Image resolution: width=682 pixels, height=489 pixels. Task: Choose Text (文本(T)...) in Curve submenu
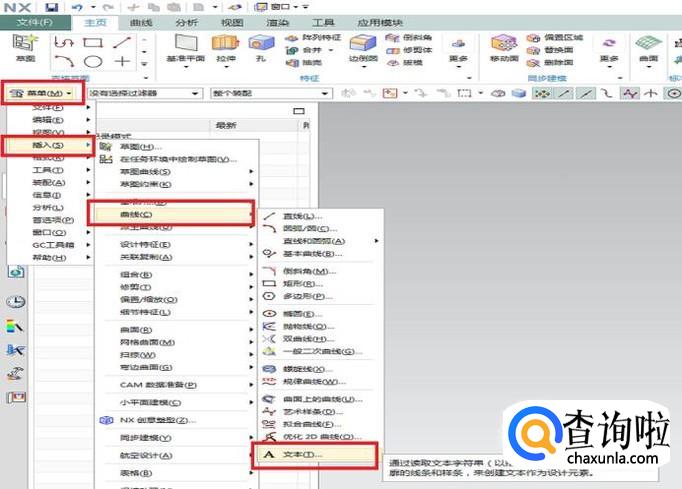(x=316, y=455)
